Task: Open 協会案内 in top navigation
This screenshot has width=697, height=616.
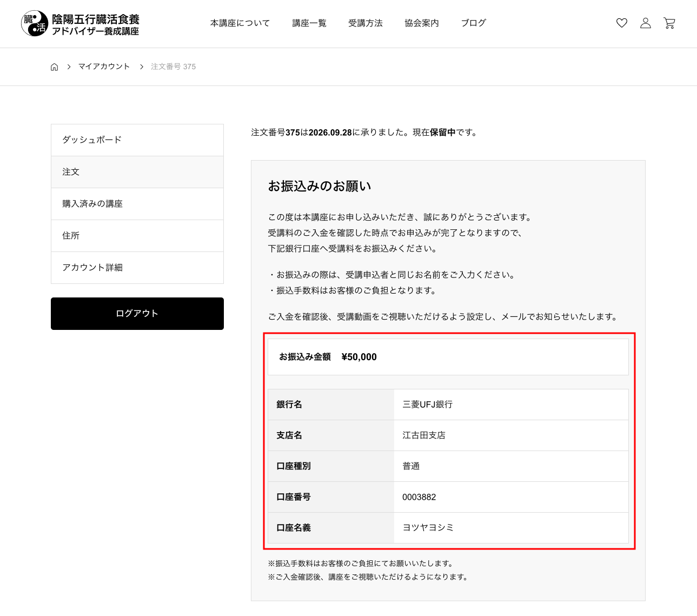Action: coord(422,23)
